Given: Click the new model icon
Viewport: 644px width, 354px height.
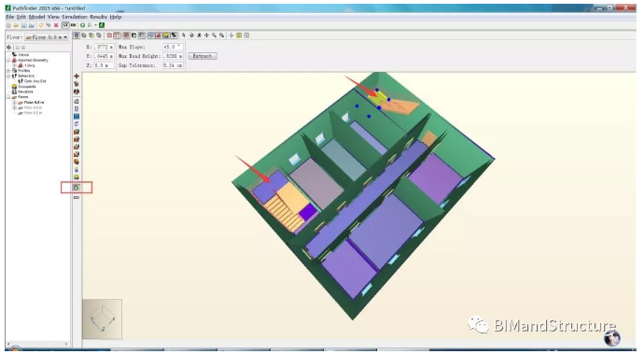Looking at the screenshot, I should (x=8, y=25).
